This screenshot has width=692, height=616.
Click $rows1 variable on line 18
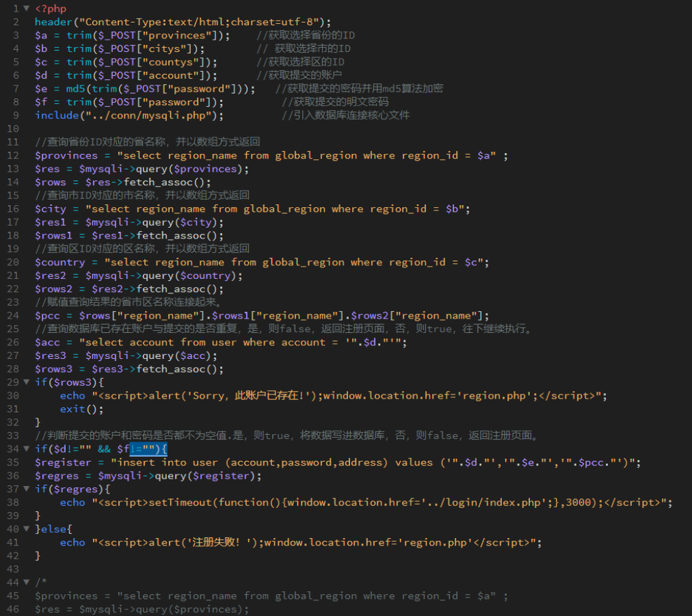pyautogui.click(x=53, y=236)
